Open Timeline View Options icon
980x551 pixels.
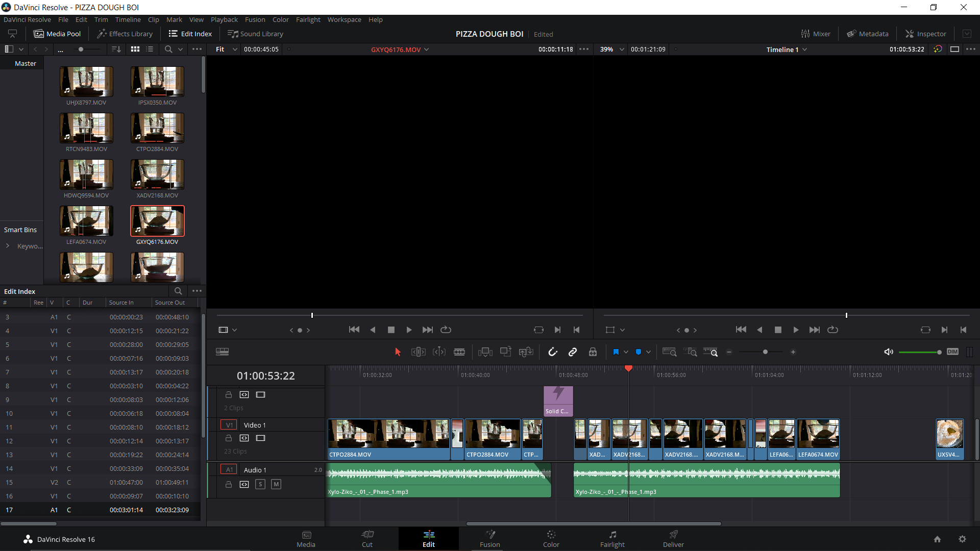coord(222,352)
